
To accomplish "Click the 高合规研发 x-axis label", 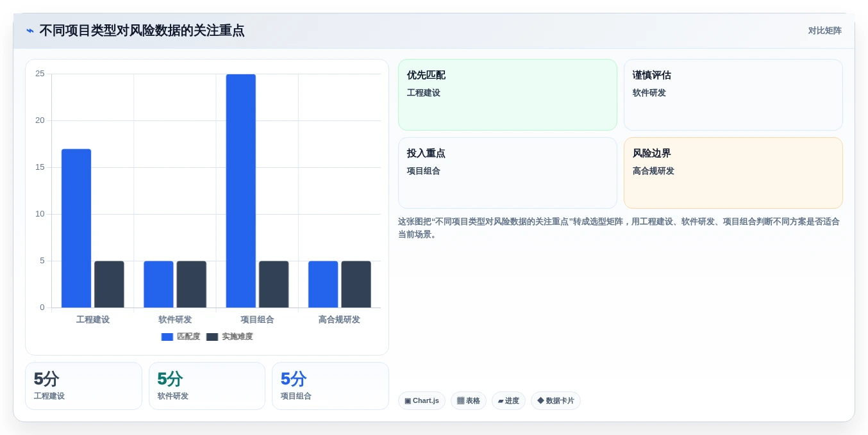I will click(x=339, y=320).
